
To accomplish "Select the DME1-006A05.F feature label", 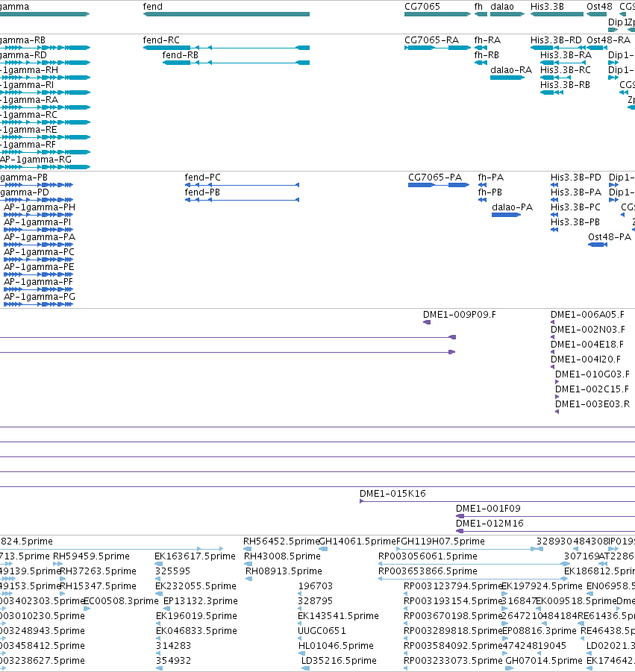I will (x=587, y=314).
